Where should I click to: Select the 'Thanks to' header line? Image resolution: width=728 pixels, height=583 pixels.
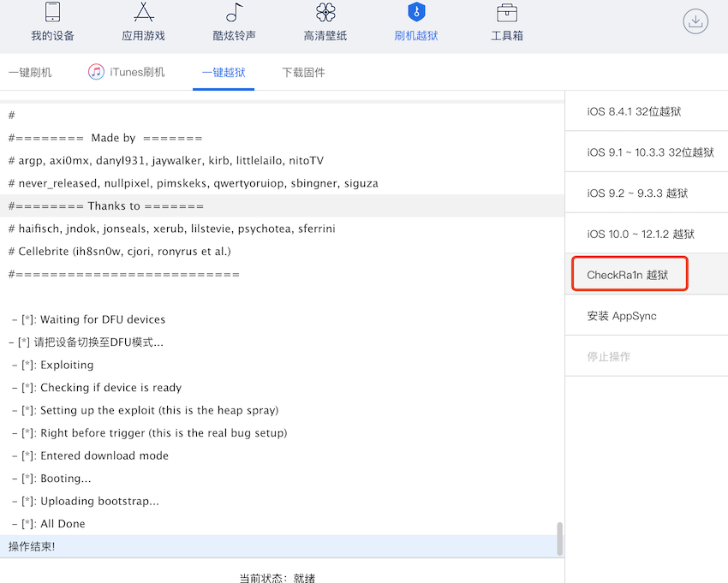click(282, 205)
